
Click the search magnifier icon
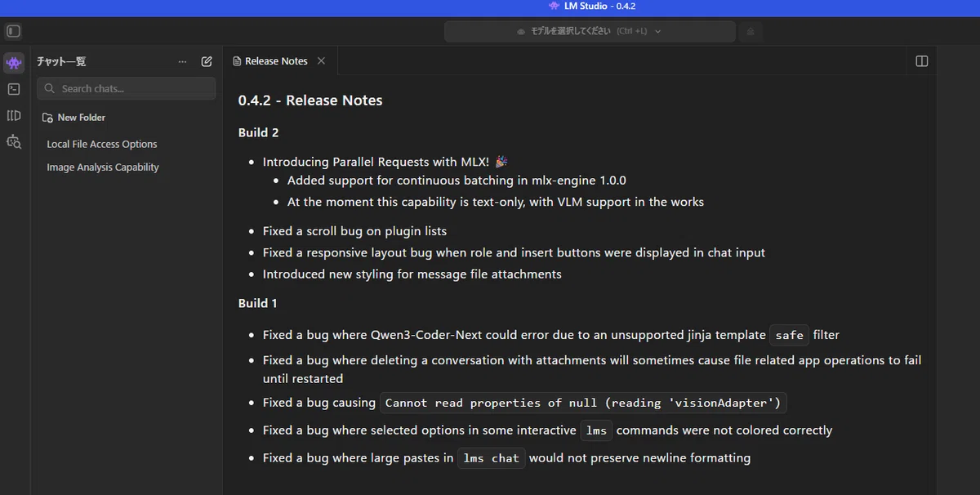[x=50, y=88]
